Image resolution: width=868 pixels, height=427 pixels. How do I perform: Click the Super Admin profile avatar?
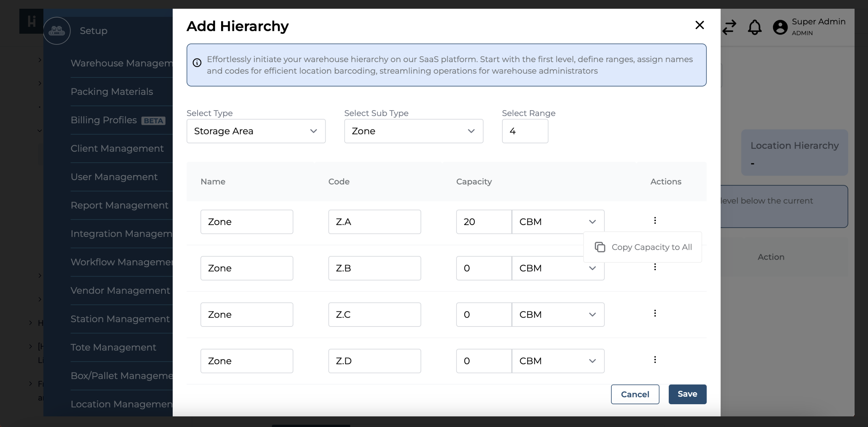coord(780,27)
